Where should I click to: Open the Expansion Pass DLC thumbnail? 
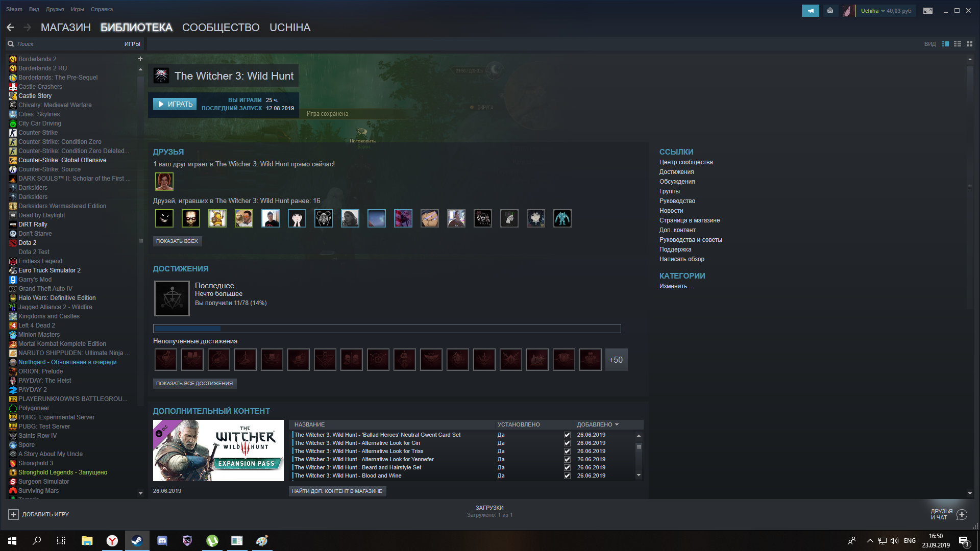[218, 450]
